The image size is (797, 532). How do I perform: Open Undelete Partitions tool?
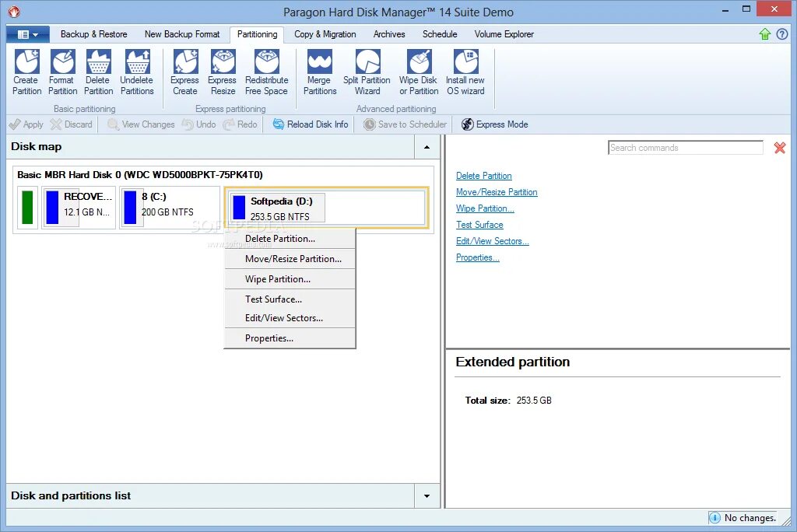(137, 72)
